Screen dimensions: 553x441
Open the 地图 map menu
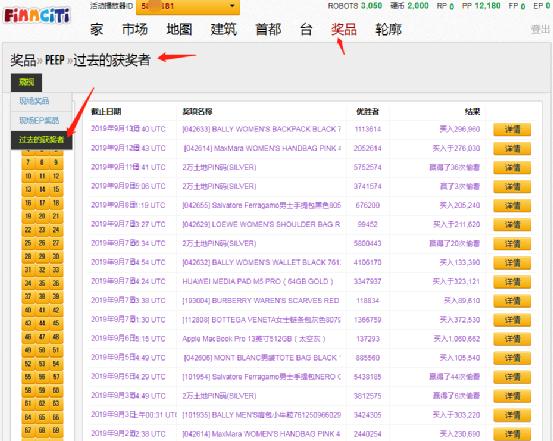[x=179, y=30]
